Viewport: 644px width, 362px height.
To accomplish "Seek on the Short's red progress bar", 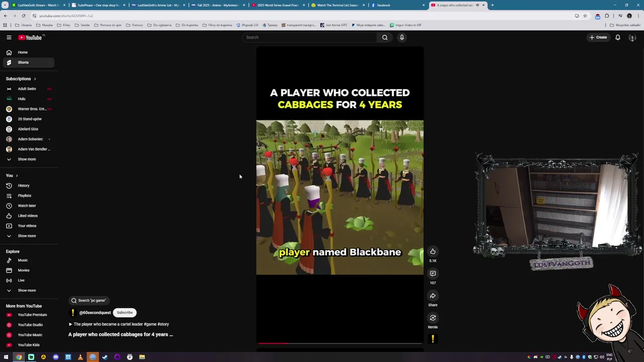I will coord(340,343).
